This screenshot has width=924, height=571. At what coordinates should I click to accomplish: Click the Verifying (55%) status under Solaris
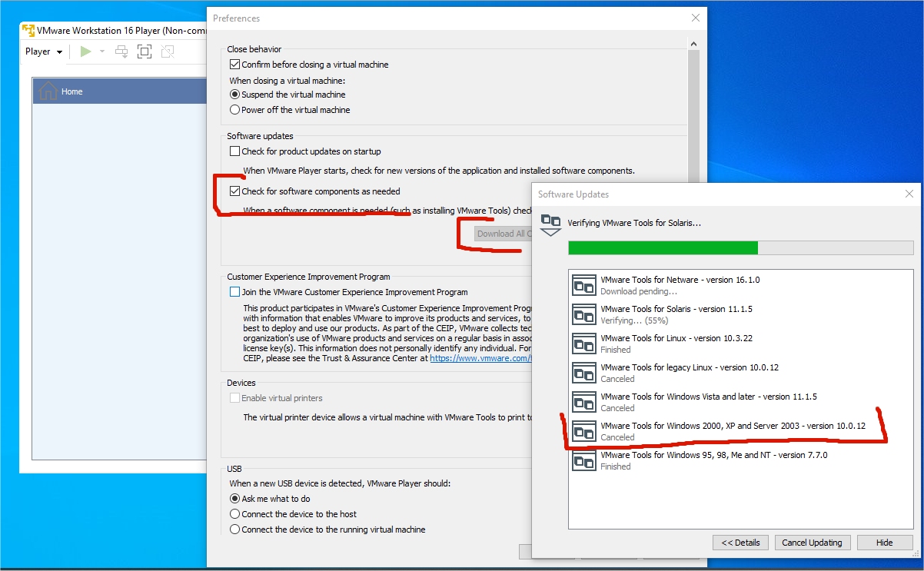pos(633,320)
